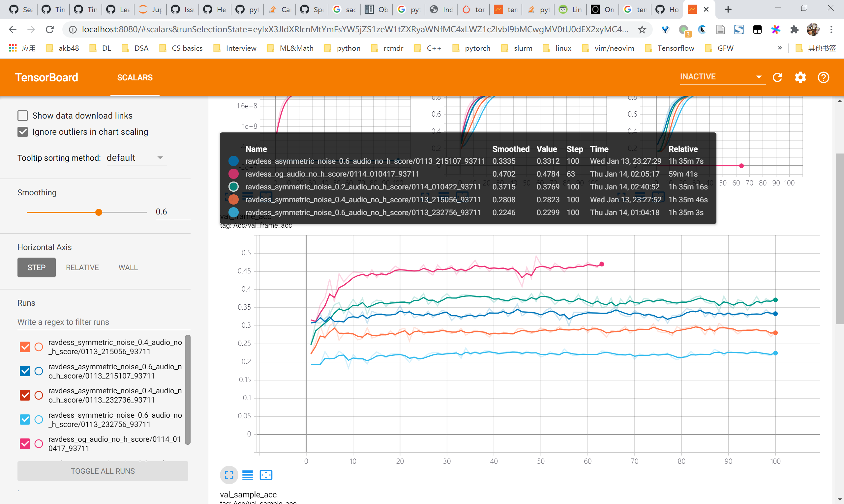Screen dimensions: 844x504
Task: Click the browser address bar URL
Action: [354, 30]
